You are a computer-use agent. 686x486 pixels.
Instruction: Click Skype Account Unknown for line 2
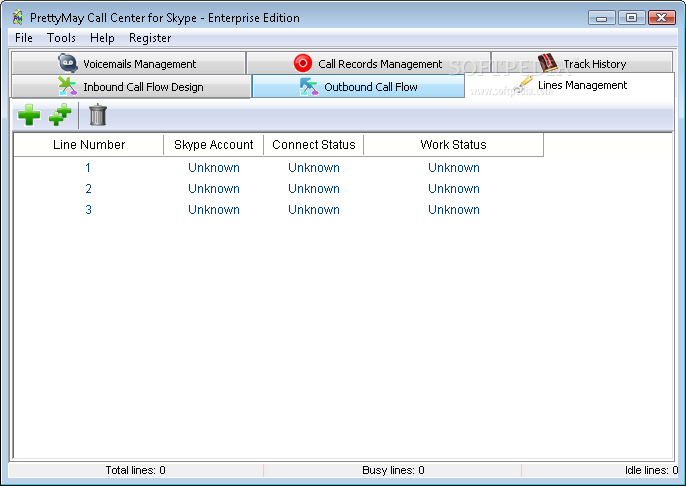click(214, 189)
